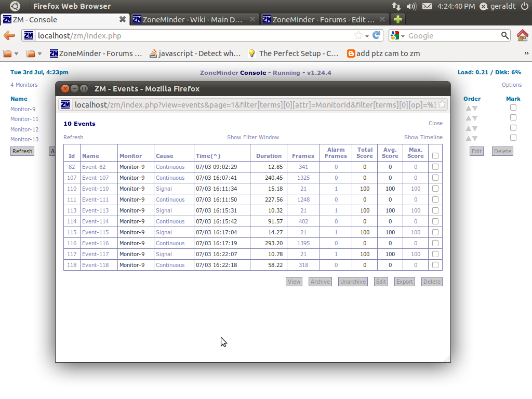Show more bookmarks chevron
This screenshot has height=399, width=532.
coord(526,54)
